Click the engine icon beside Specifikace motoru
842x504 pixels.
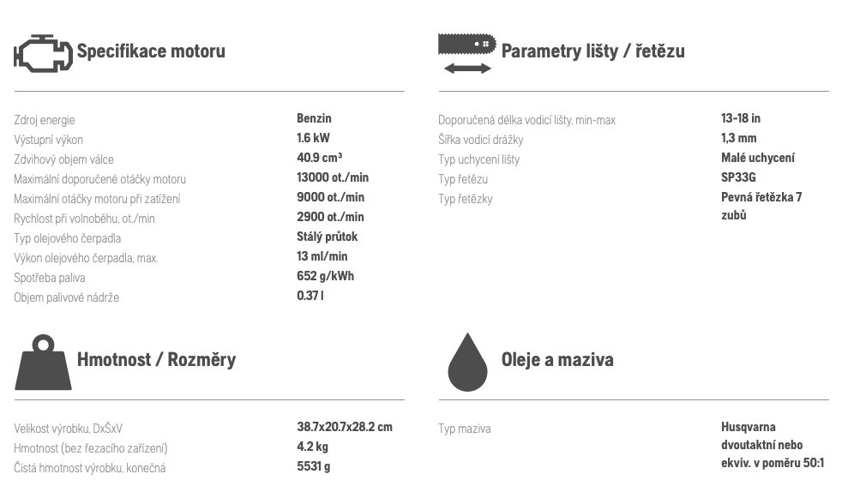click(x=43, y=53)
